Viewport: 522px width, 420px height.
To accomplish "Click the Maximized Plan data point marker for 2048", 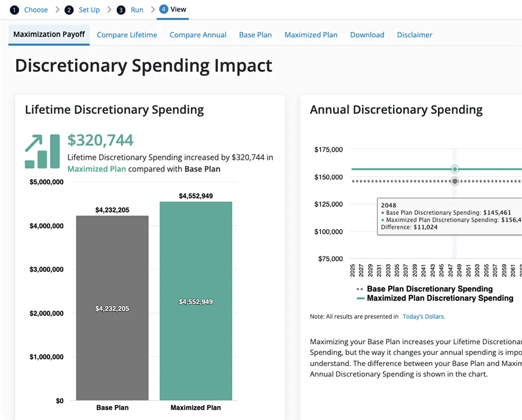I will tap(455, 169).
